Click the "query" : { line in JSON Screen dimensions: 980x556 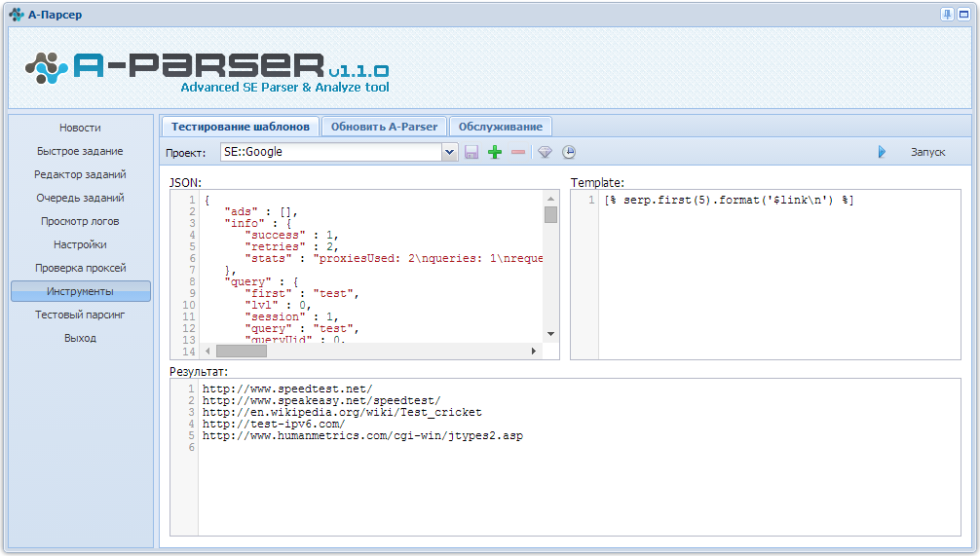(x=261, y=281)
